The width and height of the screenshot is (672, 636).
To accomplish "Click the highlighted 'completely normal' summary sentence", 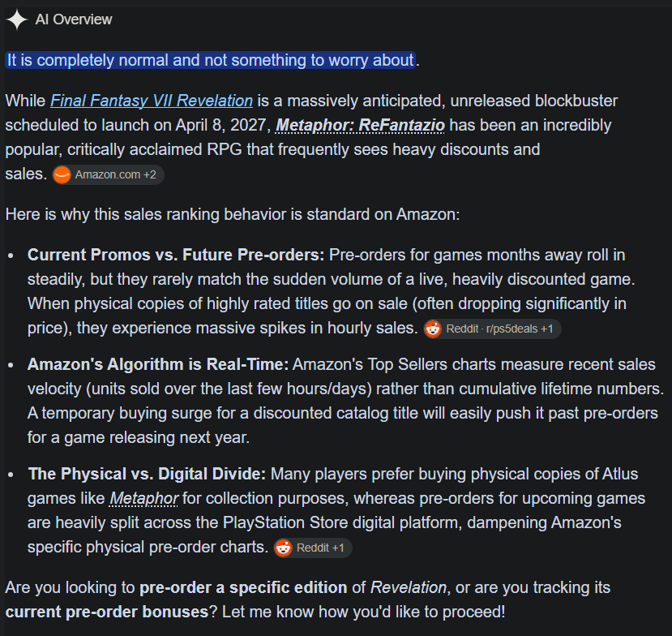I will pos(211,60).
